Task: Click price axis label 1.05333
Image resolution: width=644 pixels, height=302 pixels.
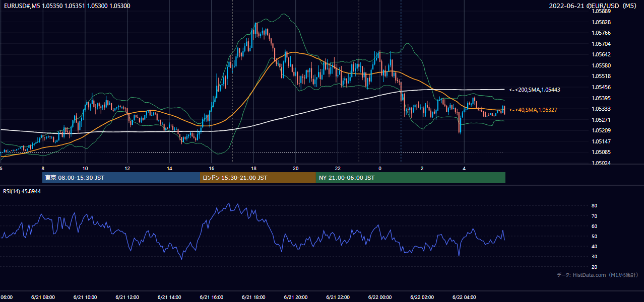Action: [601, 109]
